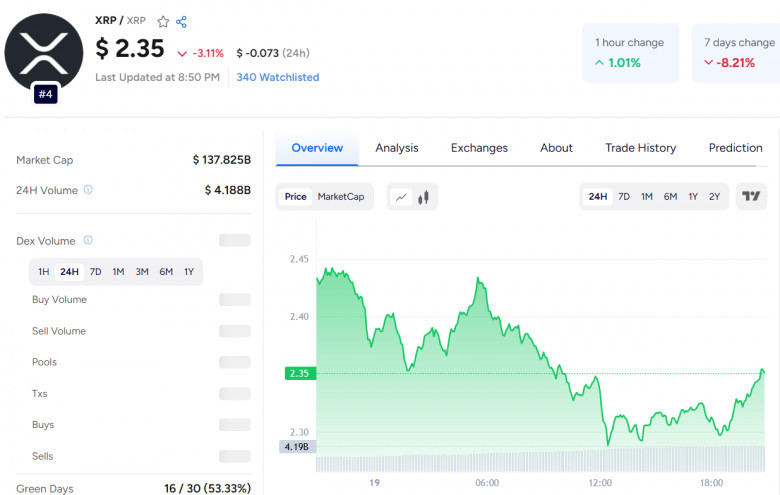Click the Txs row label
780x495 pixels.
point(39,394)
